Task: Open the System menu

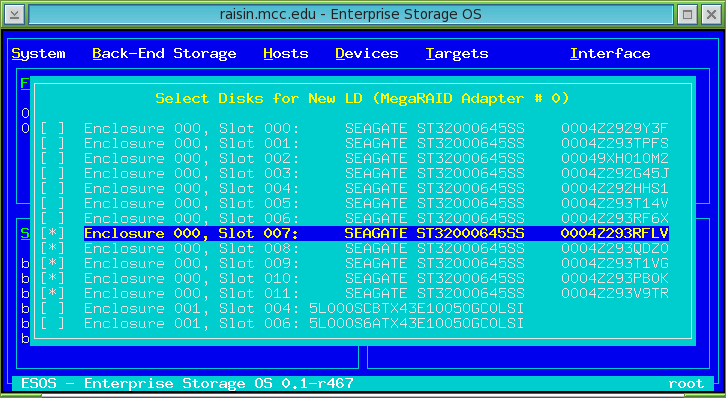Action: click(x=38, y=54)
